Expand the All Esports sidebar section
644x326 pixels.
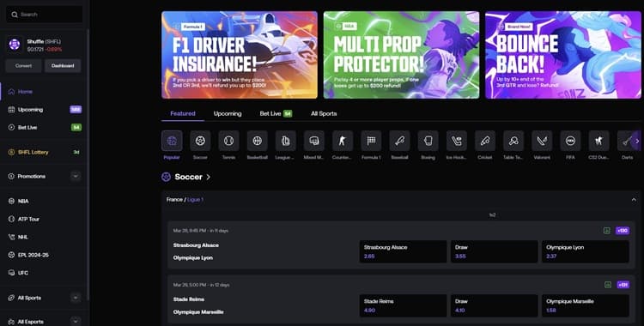click(x=76, y=322)
